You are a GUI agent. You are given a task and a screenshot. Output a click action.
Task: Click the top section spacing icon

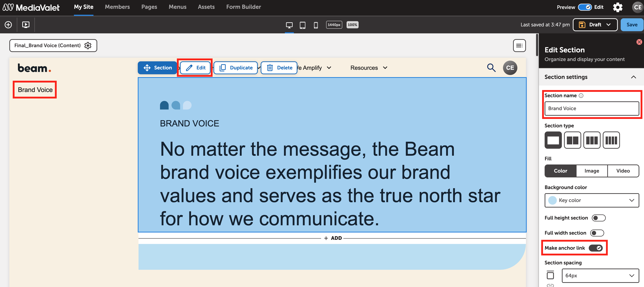(x=550, y=275)
